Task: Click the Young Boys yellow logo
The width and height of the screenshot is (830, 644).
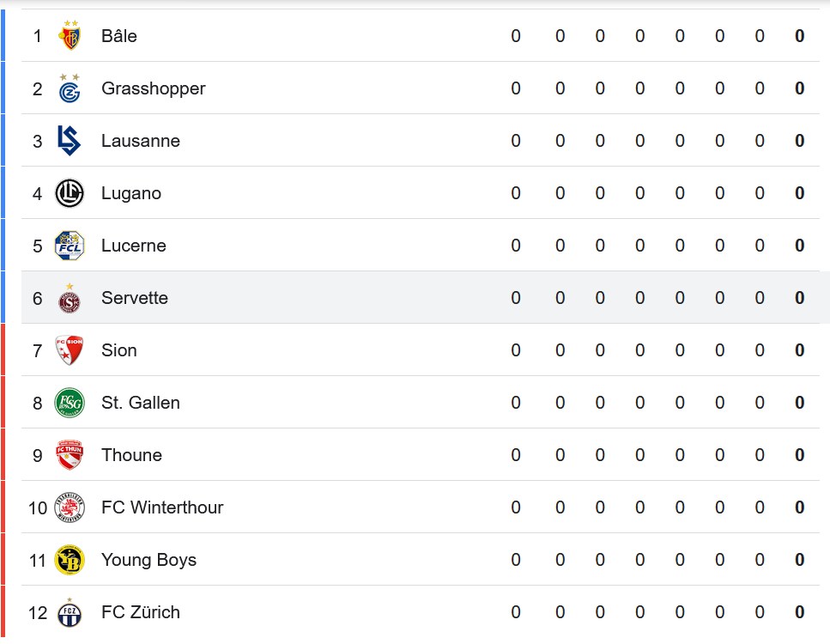Action: 70,560
